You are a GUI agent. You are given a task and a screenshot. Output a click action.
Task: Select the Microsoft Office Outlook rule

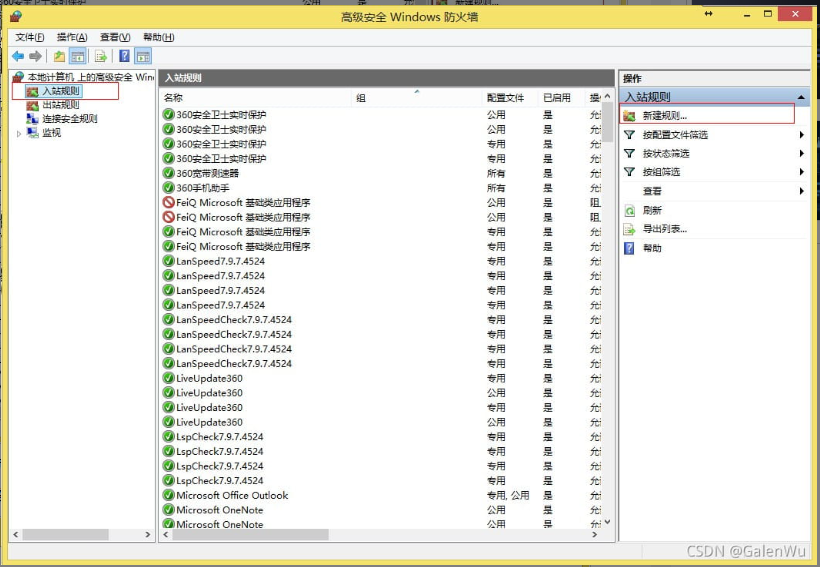click(x=232, y=495)
